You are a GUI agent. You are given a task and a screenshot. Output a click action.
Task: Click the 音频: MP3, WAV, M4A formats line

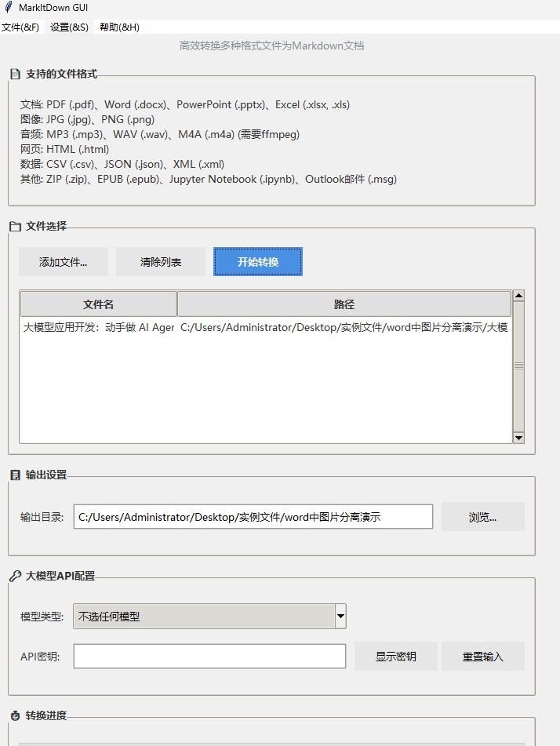click(x=160, y=135)
